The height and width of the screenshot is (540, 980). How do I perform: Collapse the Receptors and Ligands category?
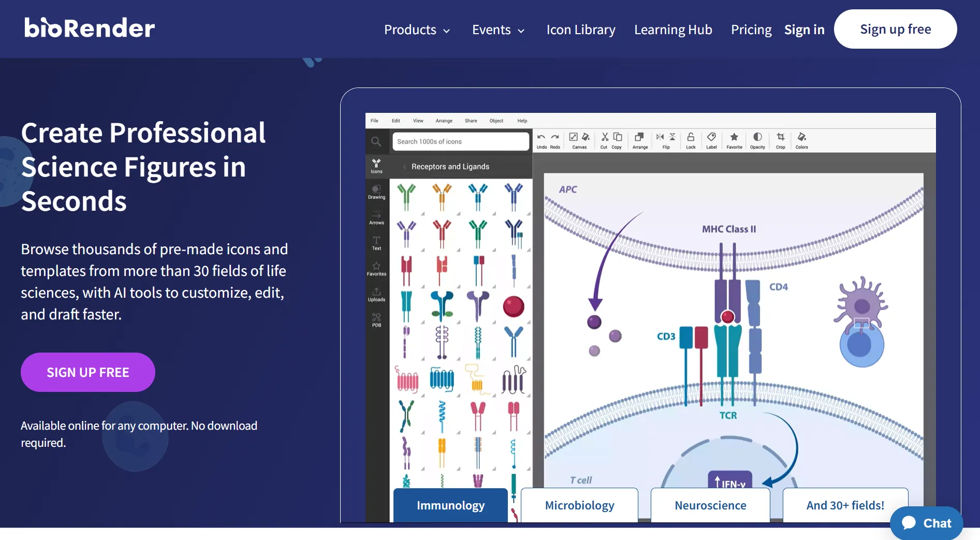point(405,167)
